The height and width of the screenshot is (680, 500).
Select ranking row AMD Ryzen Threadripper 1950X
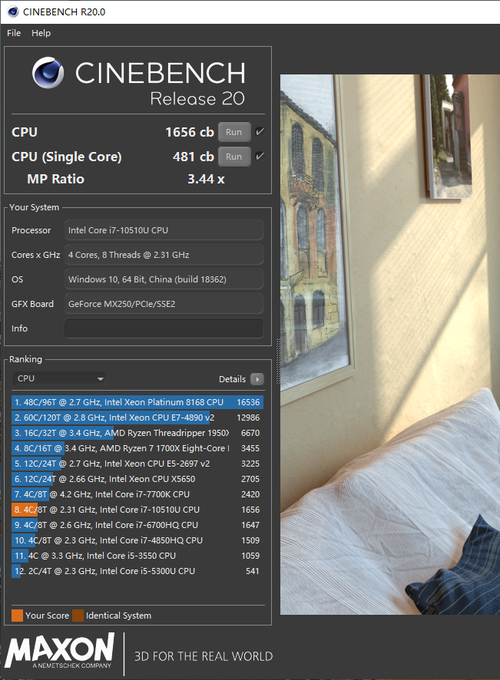pyautogui.click(x=137, y=433)
